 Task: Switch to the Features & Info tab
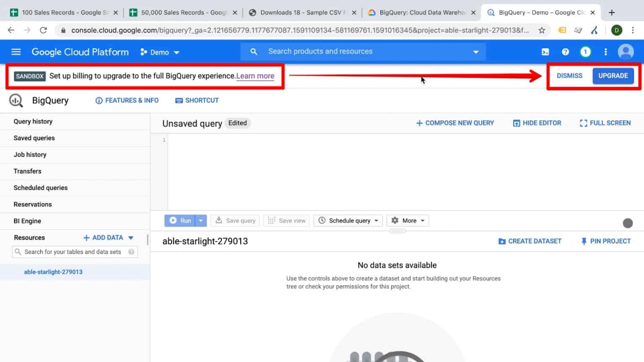(x=127, y=100)
